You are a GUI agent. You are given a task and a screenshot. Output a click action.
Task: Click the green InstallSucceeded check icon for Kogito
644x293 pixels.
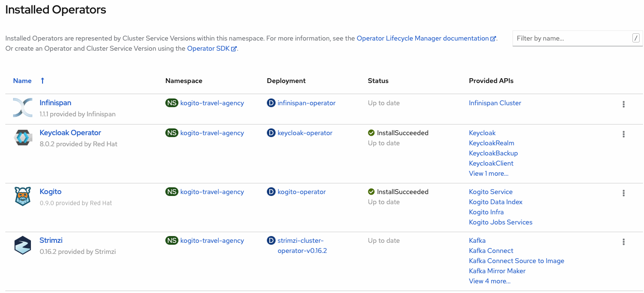[372, 192]
